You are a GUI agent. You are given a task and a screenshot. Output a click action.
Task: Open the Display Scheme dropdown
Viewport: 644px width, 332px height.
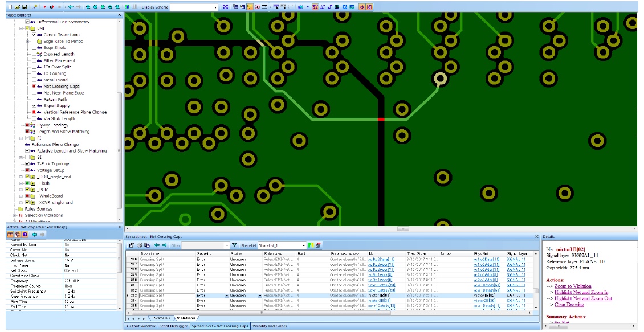tap(215, 7)
